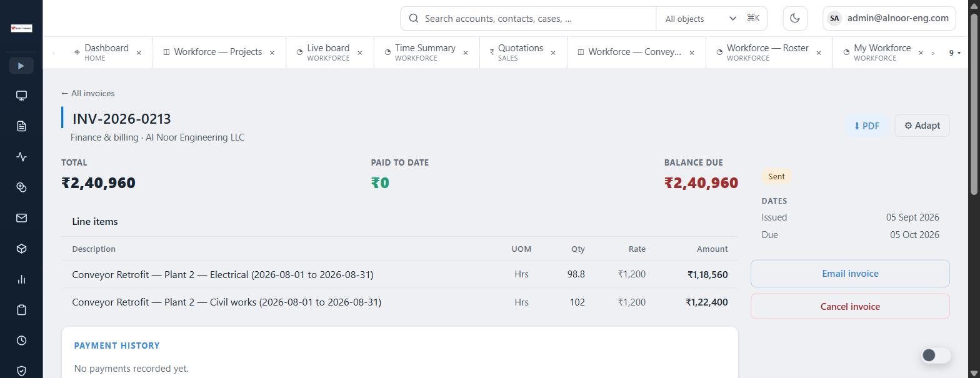Open the mail envelope icon in the sidebar
The width and height of the screenshot is (980, 378).
21,218
